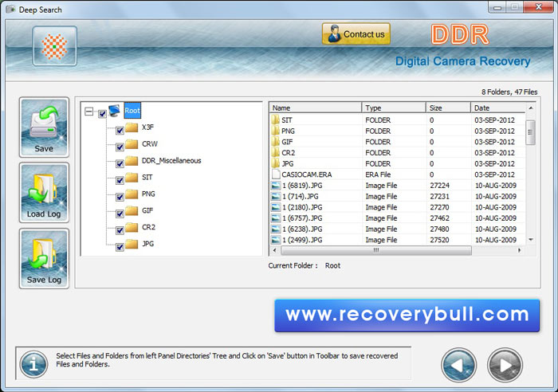Click the CASIOCAM.ERA file icon
Screen dimensions: 558x392
tap(276, 174)
